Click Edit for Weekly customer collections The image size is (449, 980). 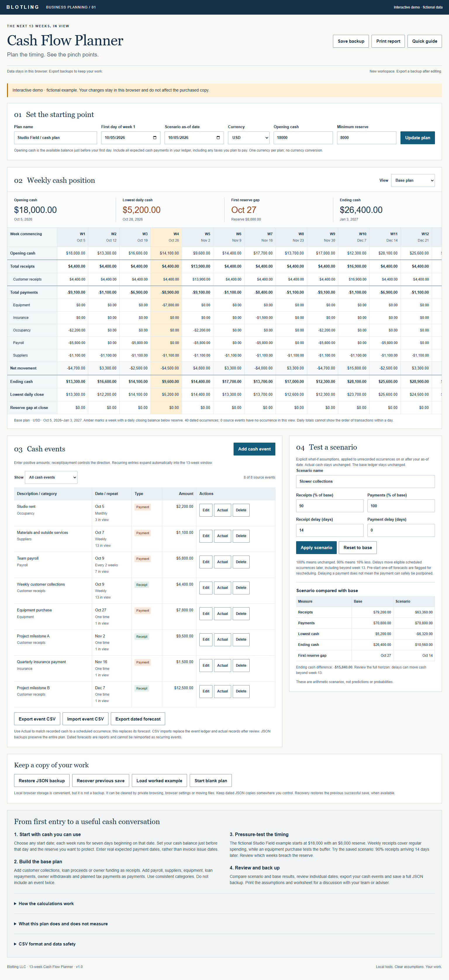[x=206, y=588]
